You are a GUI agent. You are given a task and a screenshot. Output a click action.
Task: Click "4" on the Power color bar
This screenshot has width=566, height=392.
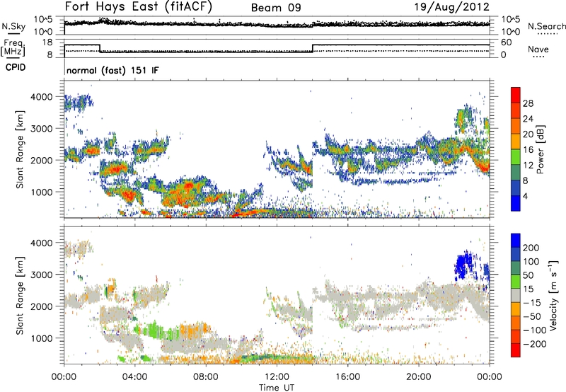526,196
